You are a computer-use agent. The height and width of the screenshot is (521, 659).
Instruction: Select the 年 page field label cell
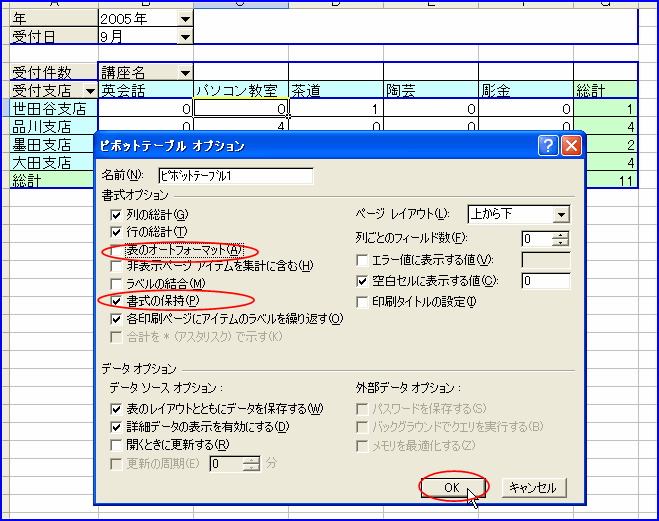pyautogui.click(x=54, y=18)
